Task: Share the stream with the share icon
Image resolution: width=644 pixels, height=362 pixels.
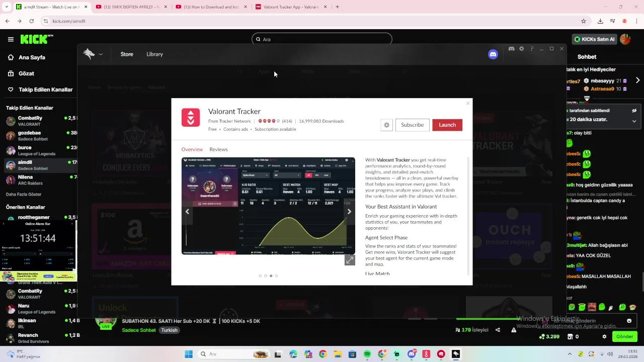Action: coord(498,330)
